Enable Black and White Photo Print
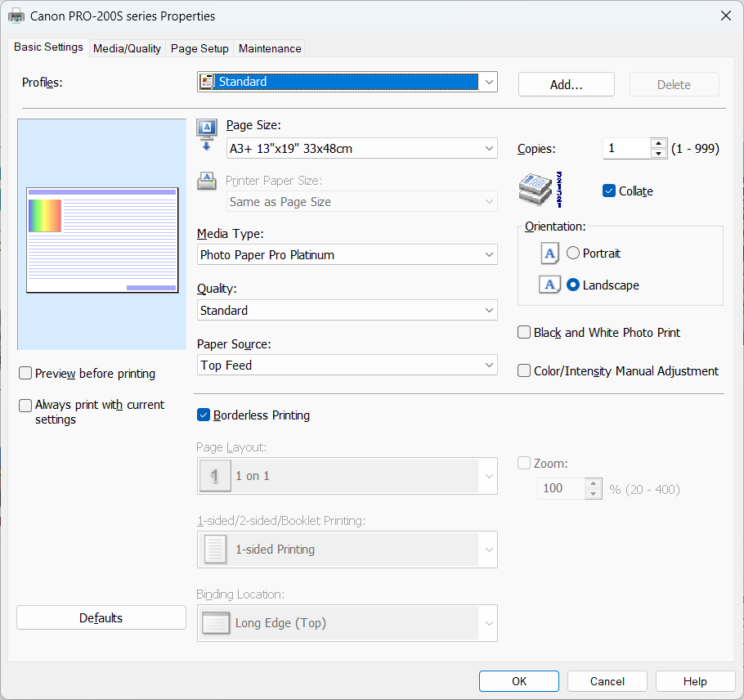 point(525,333)
